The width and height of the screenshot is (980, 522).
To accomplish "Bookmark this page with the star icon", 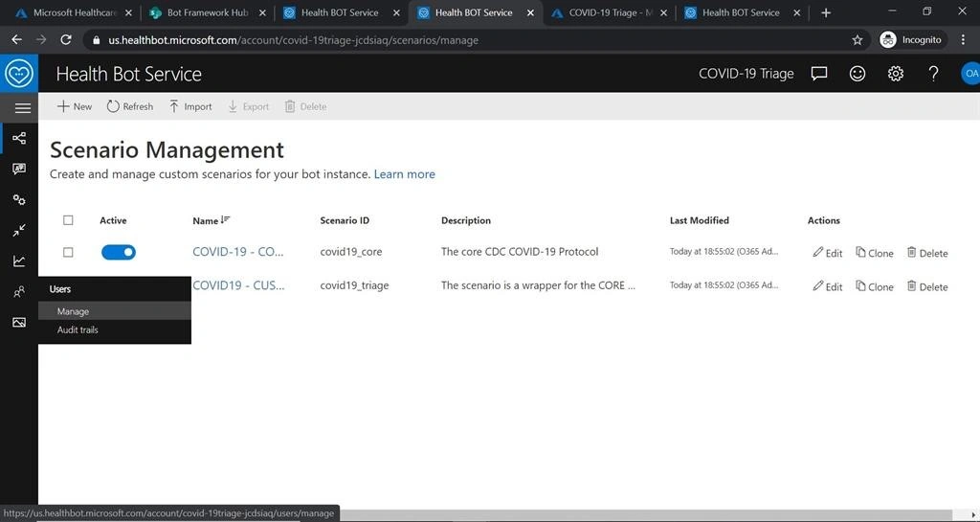I will (857, 40).
